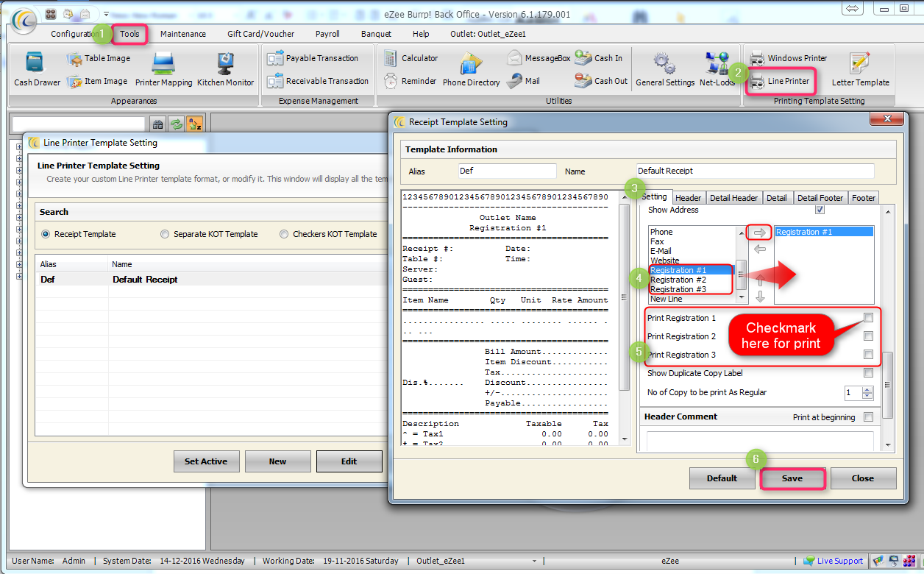Move field up in selected list

[x=760, y=280]
